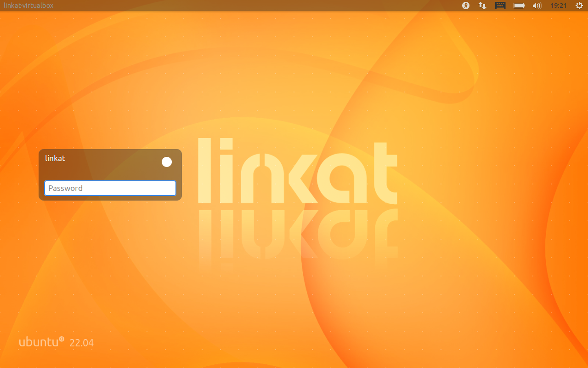Viewport: 588px width, 368px height.
Task: Check the battery status icon
Action: (519, 6)
